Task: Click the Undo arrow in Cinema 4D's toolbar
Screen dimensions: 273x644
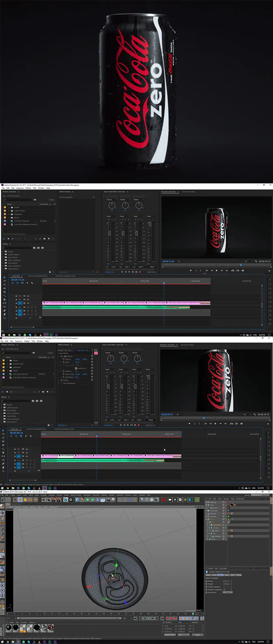Action: pos(3,499)
